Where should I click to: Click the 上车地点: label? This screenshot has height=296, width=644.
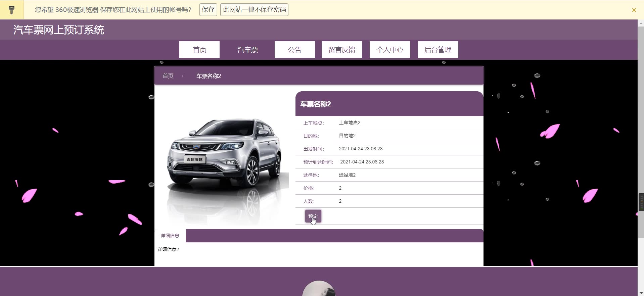(314, 123)
